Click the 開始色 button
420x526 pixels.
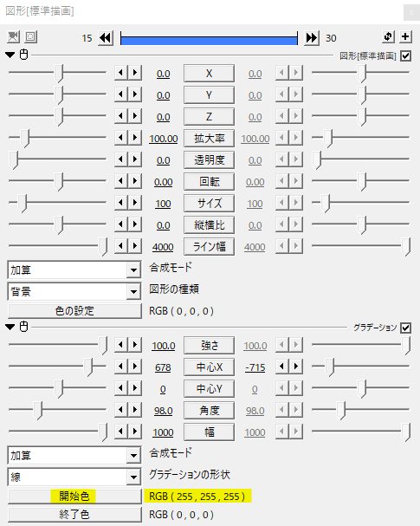coord(74,497)
